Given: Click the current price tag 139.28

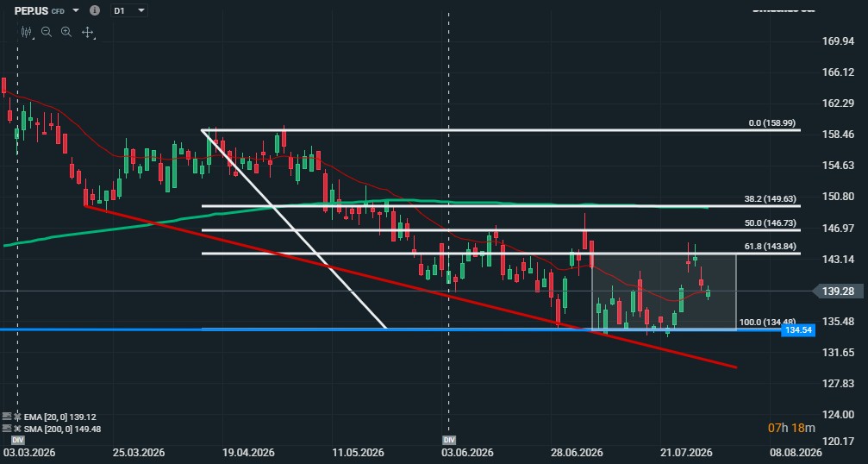Looking at the screenshot, I should click(x=838, y=291).
